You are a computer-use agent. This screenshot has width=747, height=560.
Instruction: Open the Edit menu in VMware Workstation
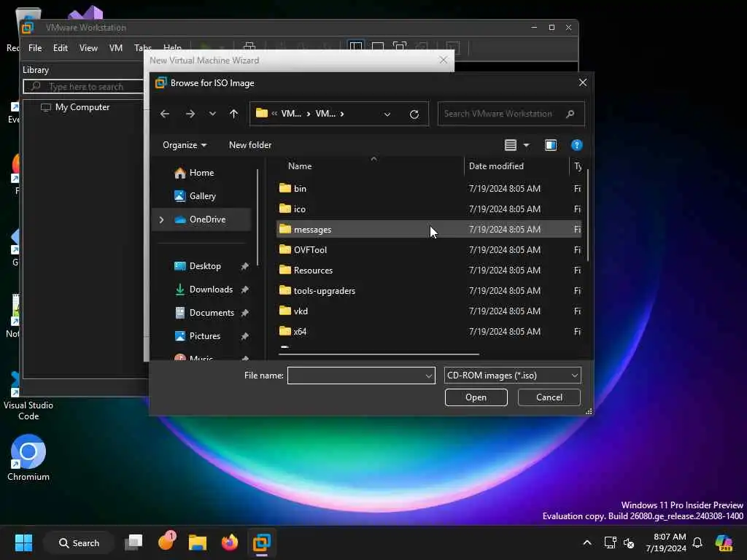pyautogui.click(x=60, y=48)
